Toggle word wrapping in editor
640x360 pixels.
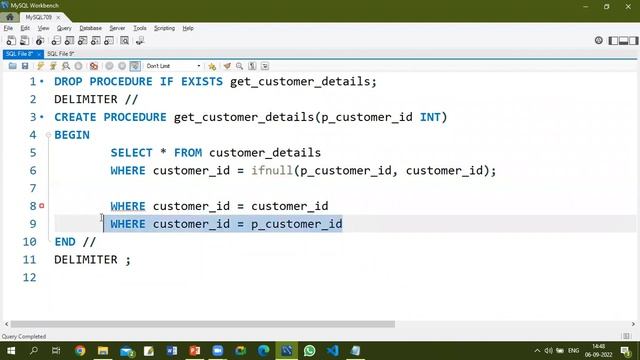pyautogui.click(x=265, y=66)
